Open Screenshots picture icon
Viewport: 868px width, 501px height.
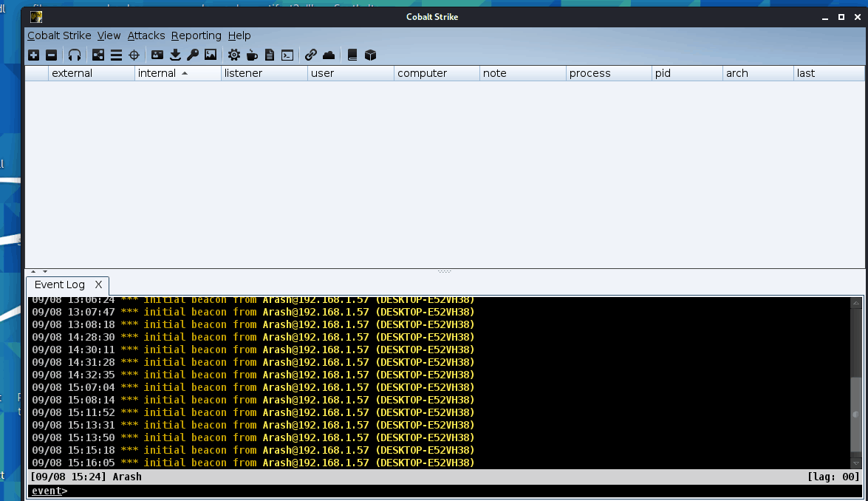coord(211,55)
